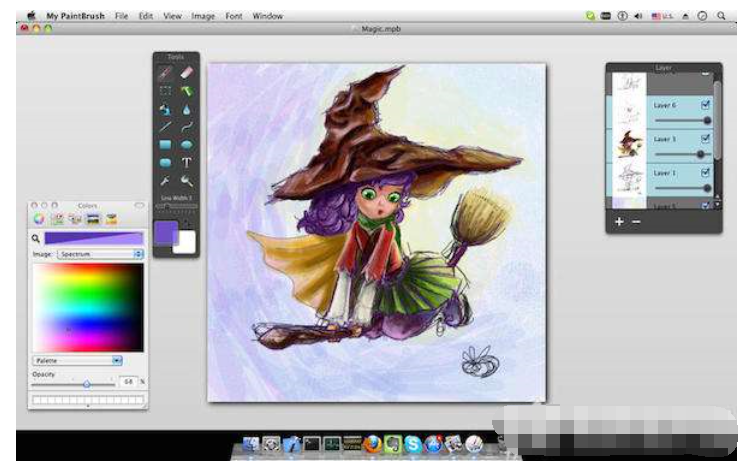Activate the Text tool
Viewport: 741px width, 466px height.
pos(187,163)
